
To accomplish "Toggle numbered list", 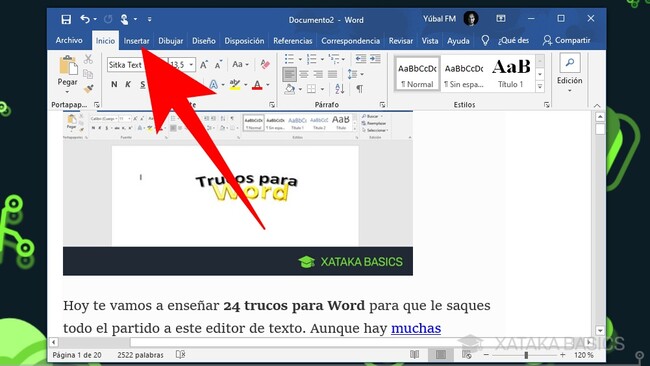I will tap(311, 59).
